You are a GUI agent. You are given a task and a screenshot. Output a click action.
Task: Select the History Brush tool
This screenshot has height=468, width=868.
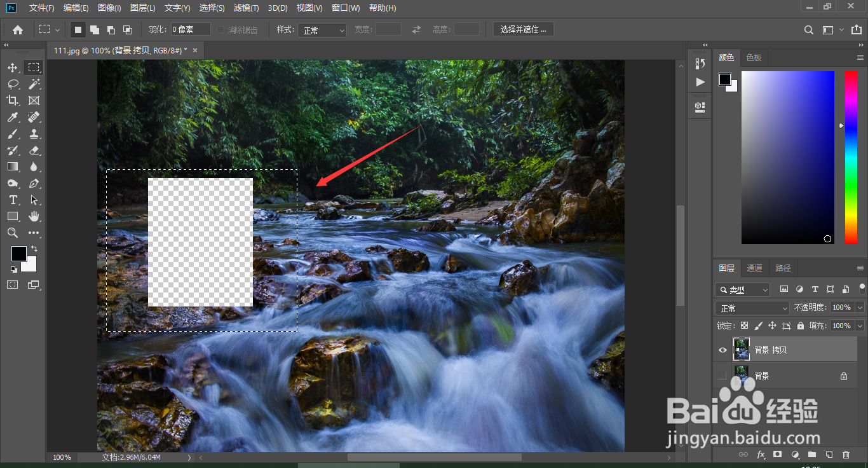[13, 150]
